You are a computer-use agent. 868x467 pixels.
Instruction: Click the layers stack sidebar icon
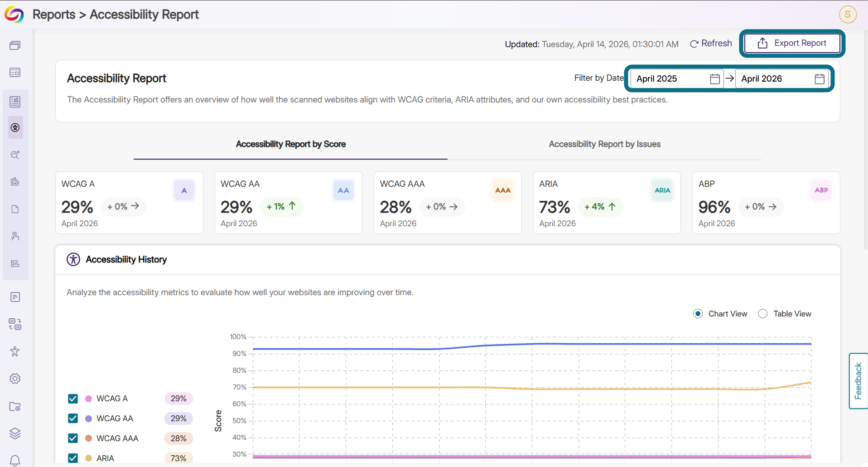pyautogui.click(x=15, y=433)
